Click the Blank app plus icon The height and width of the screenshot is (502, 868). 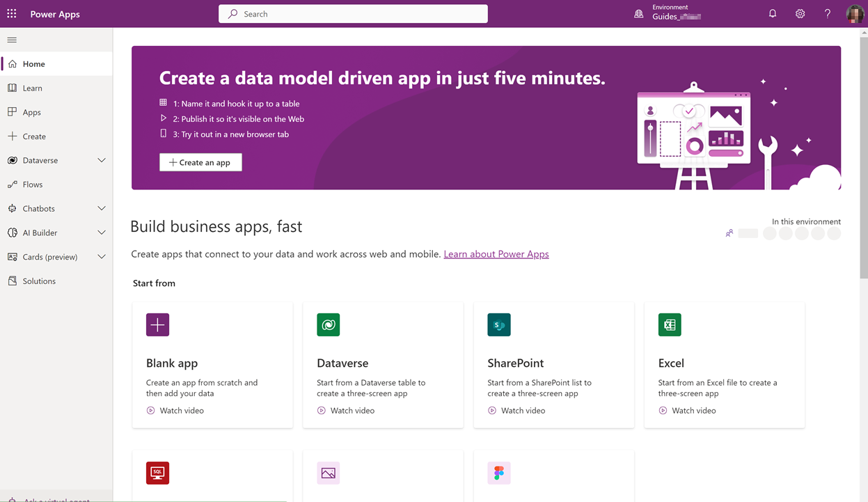click(157, 324)
